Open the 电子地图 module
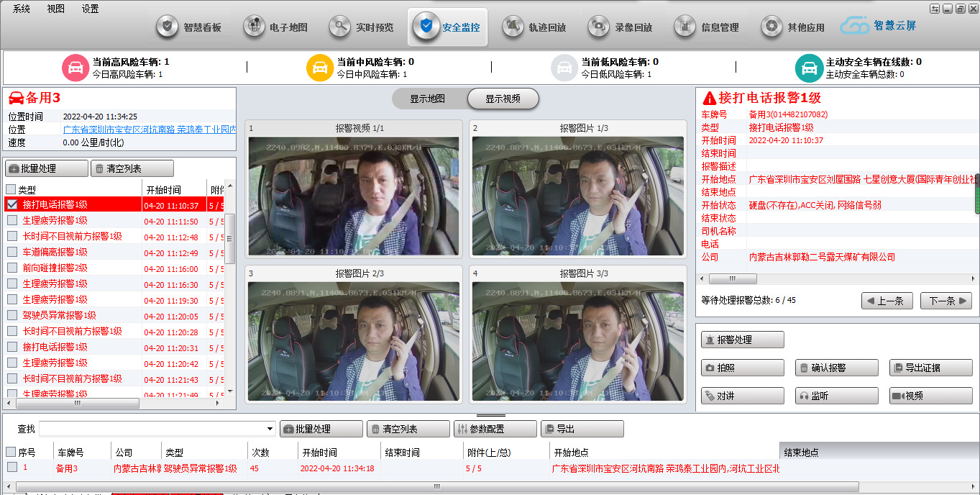The image size is (980, 495). click(x=277, y=27)
